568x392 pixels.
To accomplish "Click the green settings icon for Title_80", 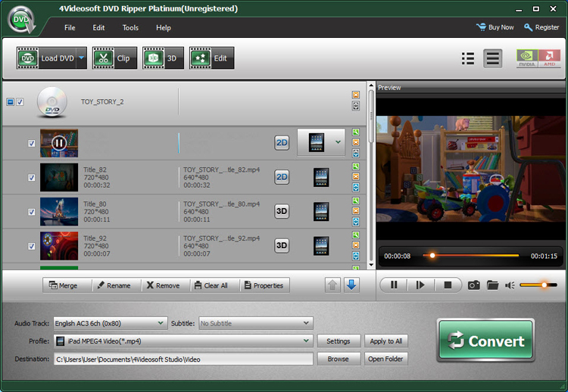I will pyautogui.click(x=356, y=201).
